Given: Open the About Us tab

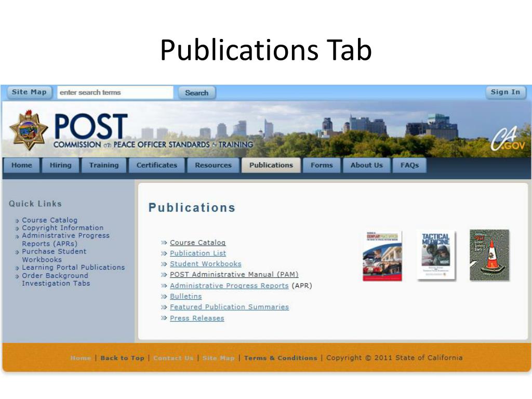Looking at the screenshot, I should pyautogui.click(x=366, y=165).
